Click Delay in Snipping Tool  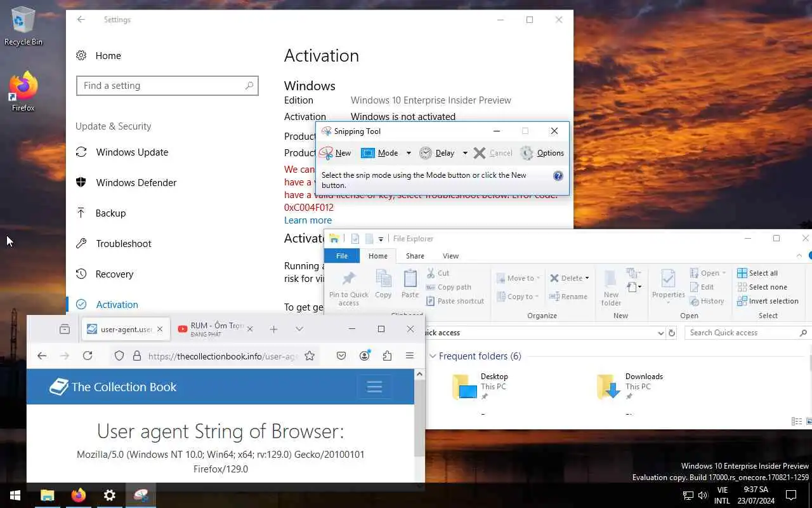click(436, 153)
